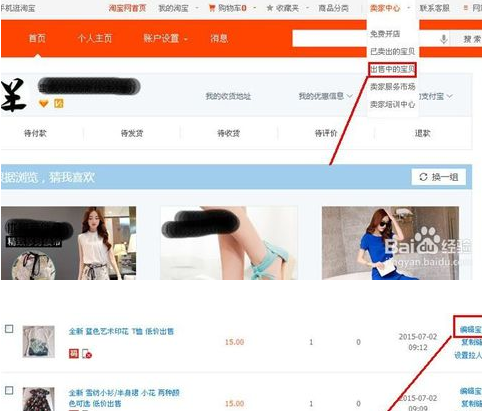
Task: Expand the 购物车 dropdown arrow
Action: tap(254, 8)
